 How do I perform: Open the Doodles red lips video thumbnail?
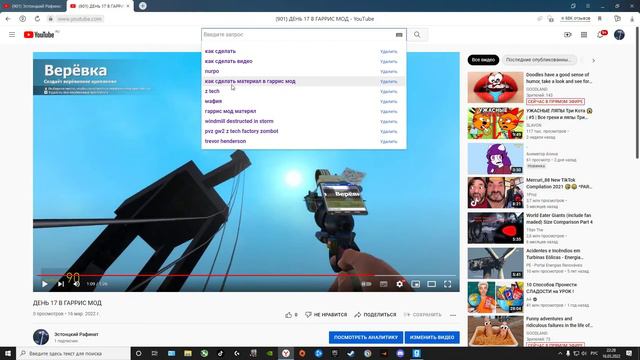point(496,87)
